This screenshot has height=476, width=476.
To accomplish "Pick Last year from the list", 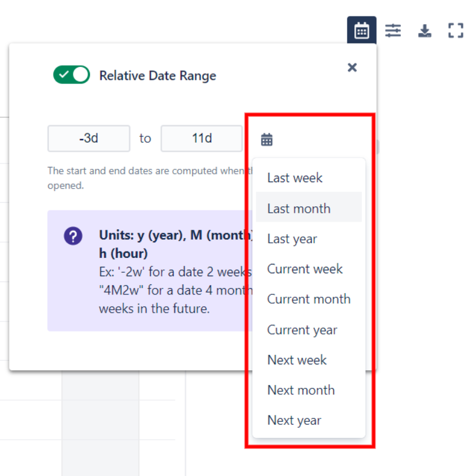I will (x=292, y=239).
